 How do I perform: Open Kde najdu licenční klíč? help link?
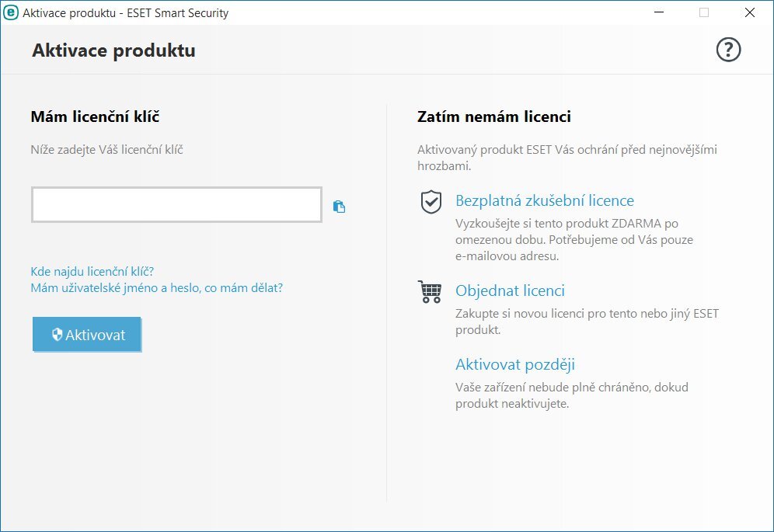(x=91, y=271)
